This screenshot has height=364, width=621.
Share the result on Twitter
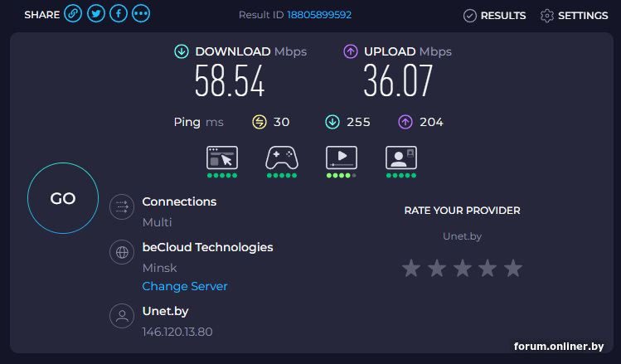click(x=96, y=14)
